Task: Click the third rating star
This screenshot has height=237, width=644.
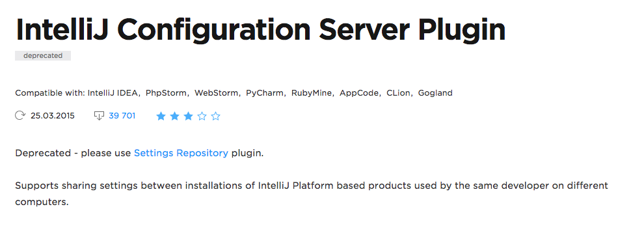Action: pyautogui.click(x=188, y=117)
